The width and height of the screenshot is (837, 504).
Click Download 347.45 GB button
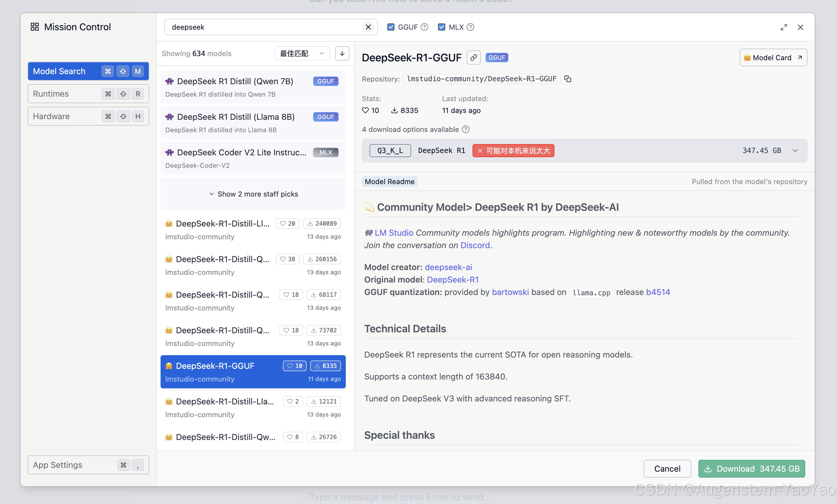[752, 468]
